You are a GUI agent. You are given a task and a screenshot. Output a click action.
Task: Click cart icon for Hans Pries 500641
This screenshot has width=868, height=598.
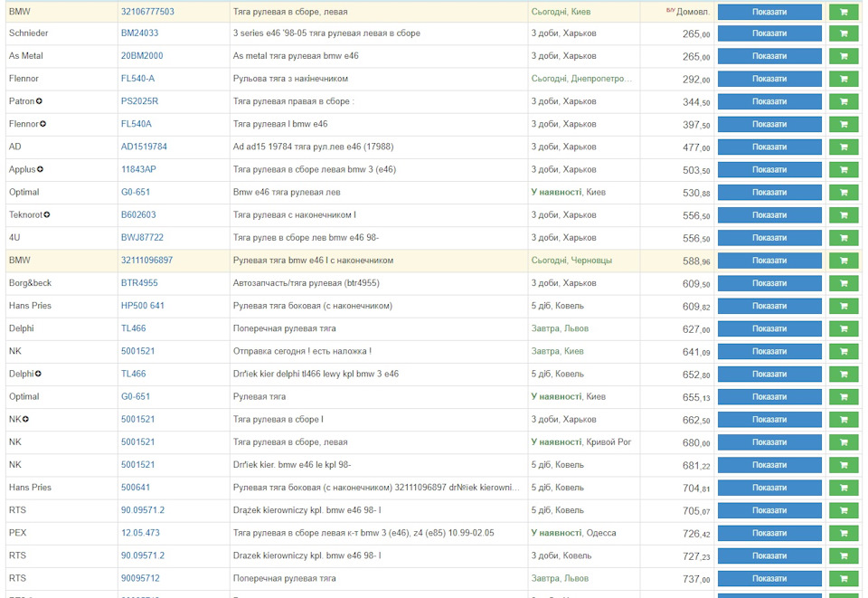(844, 488)
